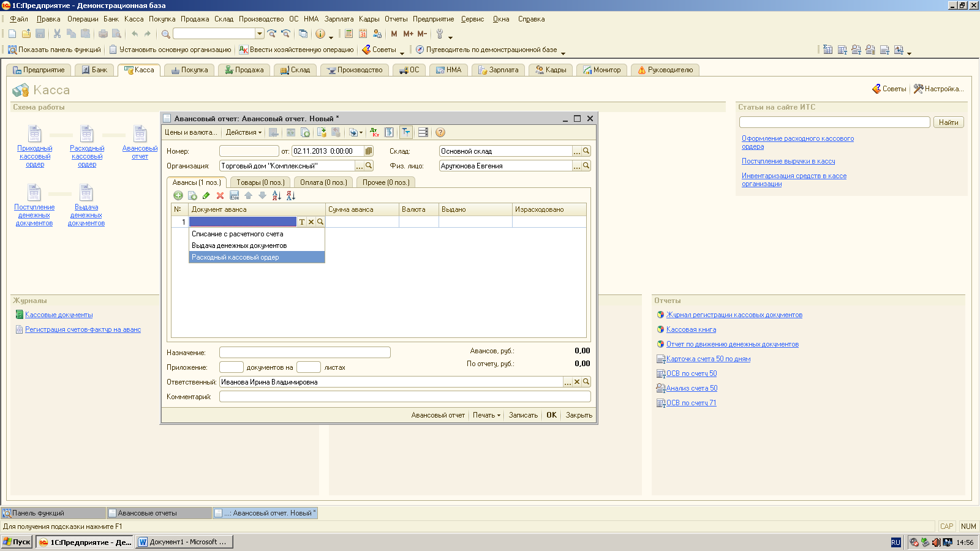The width and height of the screenshot is (980, 551).
Task: Sort descending with the red Я-А icon
Action: coord(291,195)
